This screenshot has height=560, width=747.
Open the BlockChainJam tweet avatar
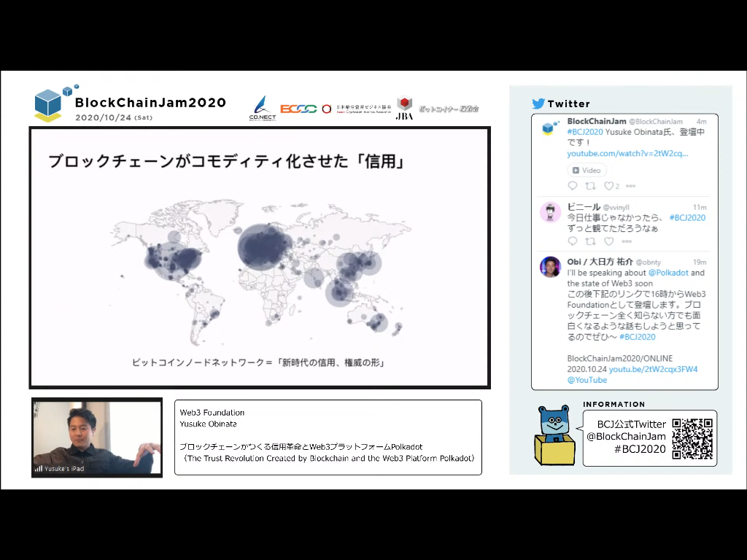pos(550,127)
